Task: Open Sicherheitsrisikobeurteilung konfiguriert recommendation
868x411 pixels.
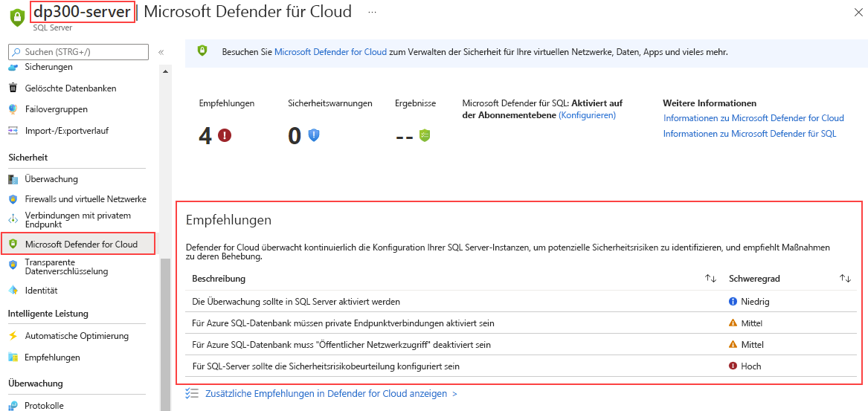Action: (326, 366)
